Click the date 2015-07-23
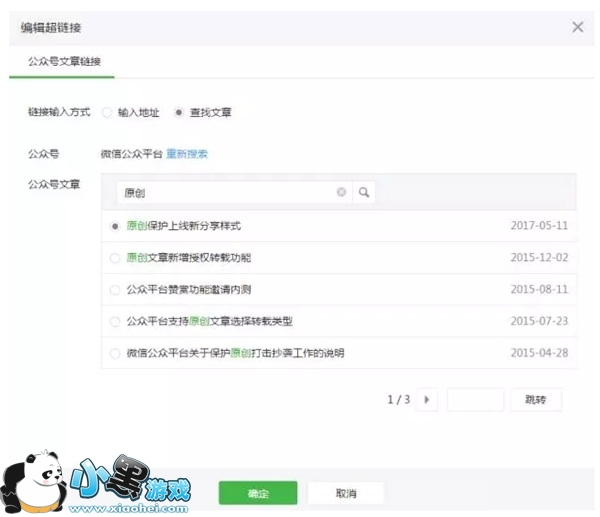The height and width of the screenshot is (517, 600). 539,321
